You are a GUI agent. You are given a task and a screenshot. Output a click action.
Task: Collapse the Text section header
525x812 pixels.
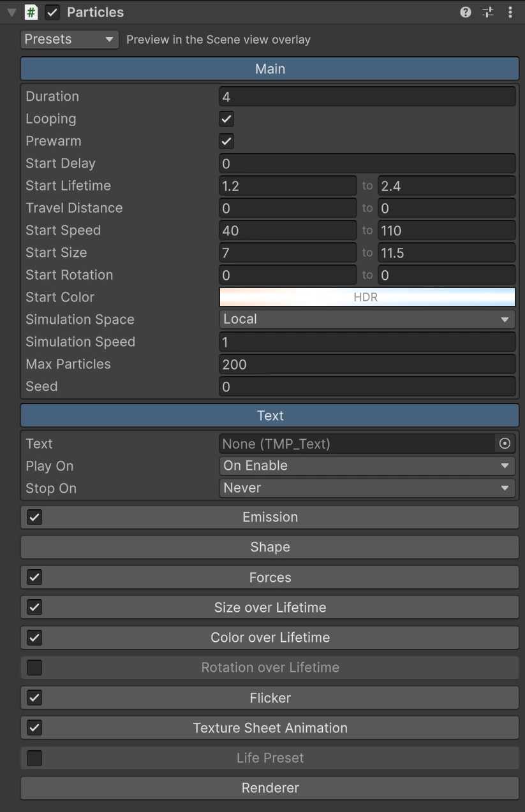click(x=270, y=416)
